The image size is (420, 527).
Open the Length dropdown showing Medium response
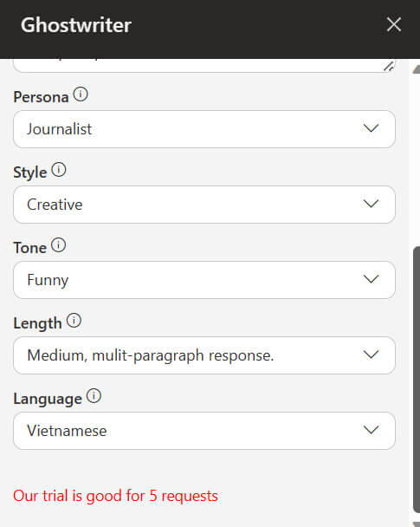coord(204,355)
